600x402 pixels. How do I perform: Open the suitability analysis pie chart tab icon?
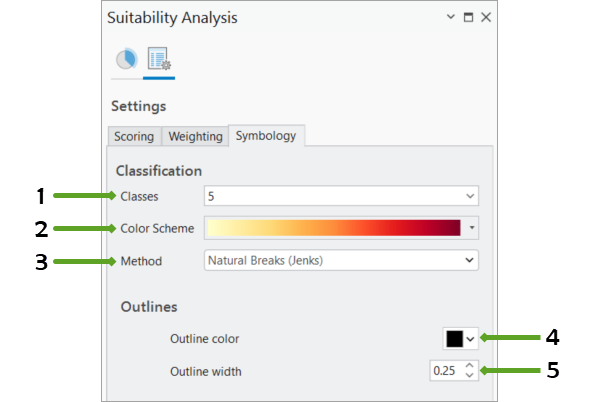126,61
